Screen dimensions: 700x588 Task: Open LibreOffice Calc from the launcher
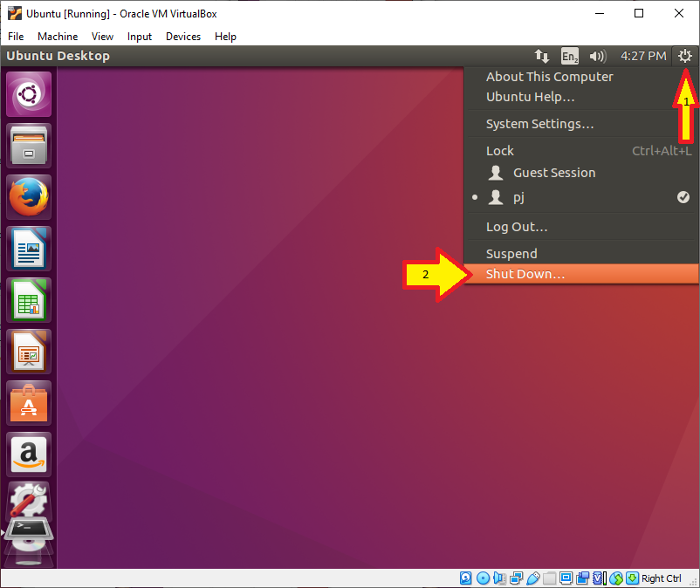29,300
